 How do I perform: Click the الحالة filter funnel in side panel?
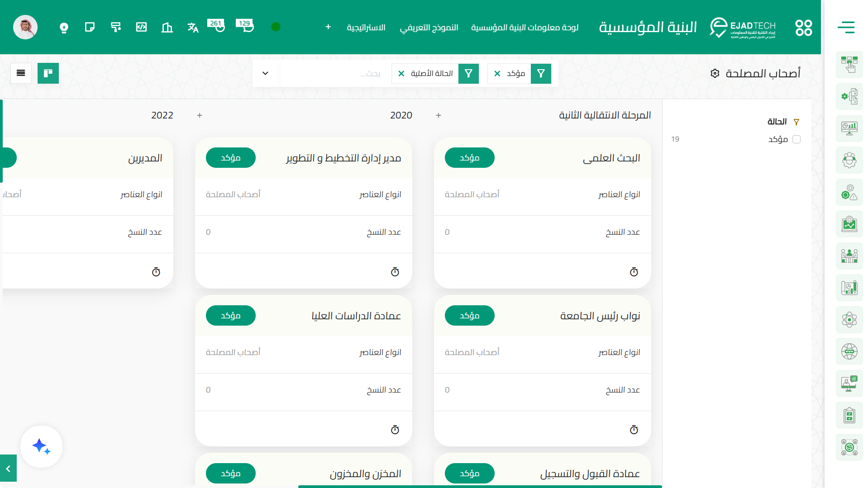pyautogui.click(x=796, y=122)
